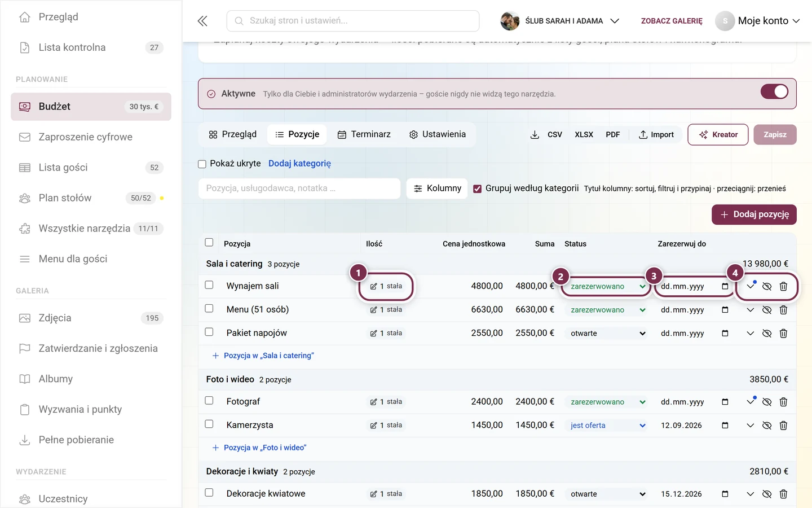812x508 pixels.
Task: Check the Wynajem sali row checkbox
Action: (209, 285)
